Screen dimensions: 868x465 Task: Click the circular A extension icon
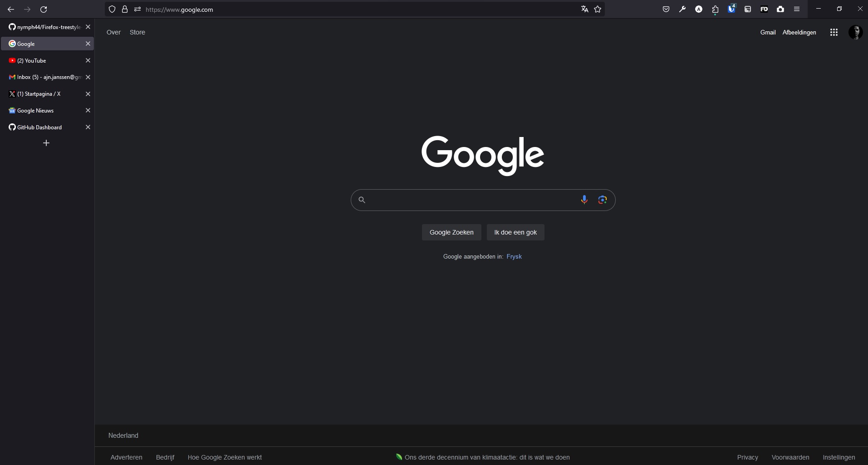(699, 9)
